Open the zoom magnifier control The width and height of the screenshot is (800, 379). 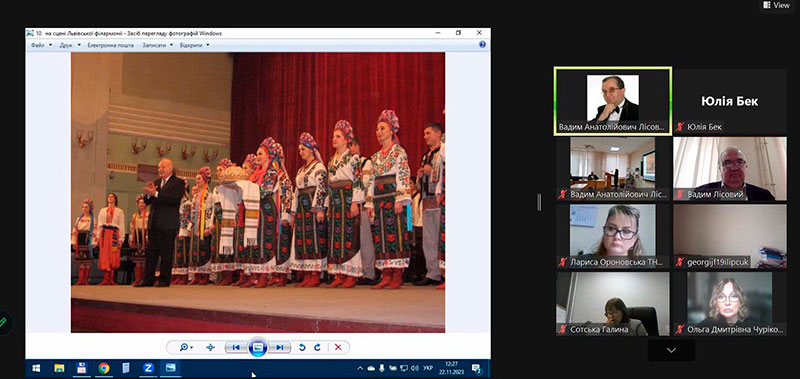186,347
